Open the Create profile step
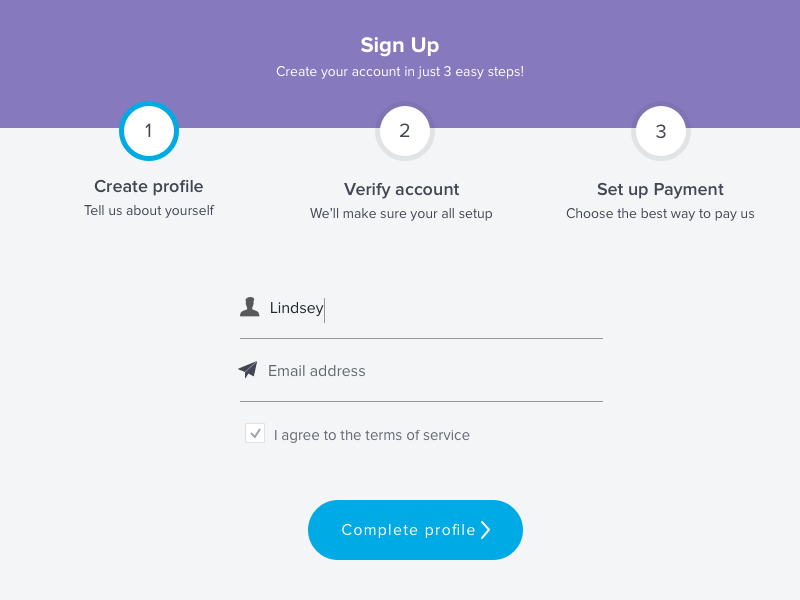 pyautogui.click(x=148, y=187)
